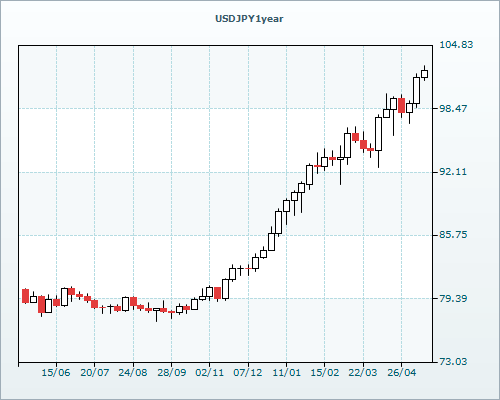Click the 26/04 date marker
Viewport: 500px width, 400px height.
coord(401,372)
